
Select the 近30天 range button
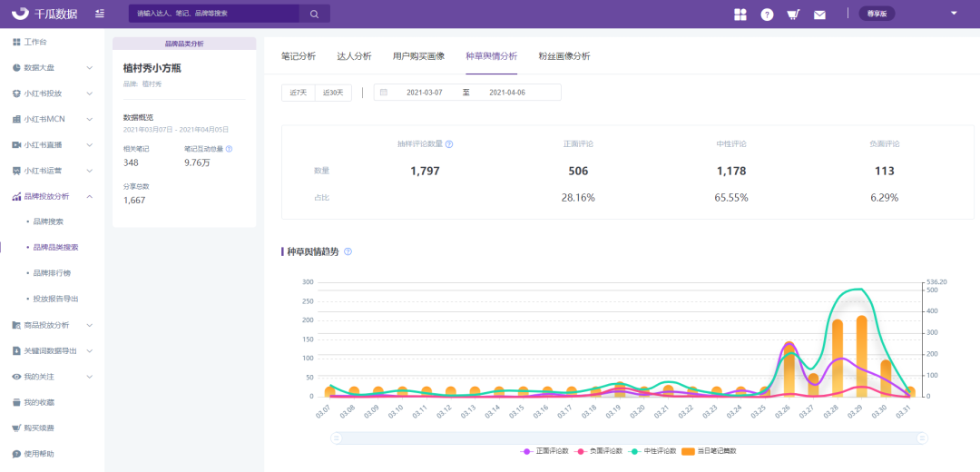click(333, 93)
